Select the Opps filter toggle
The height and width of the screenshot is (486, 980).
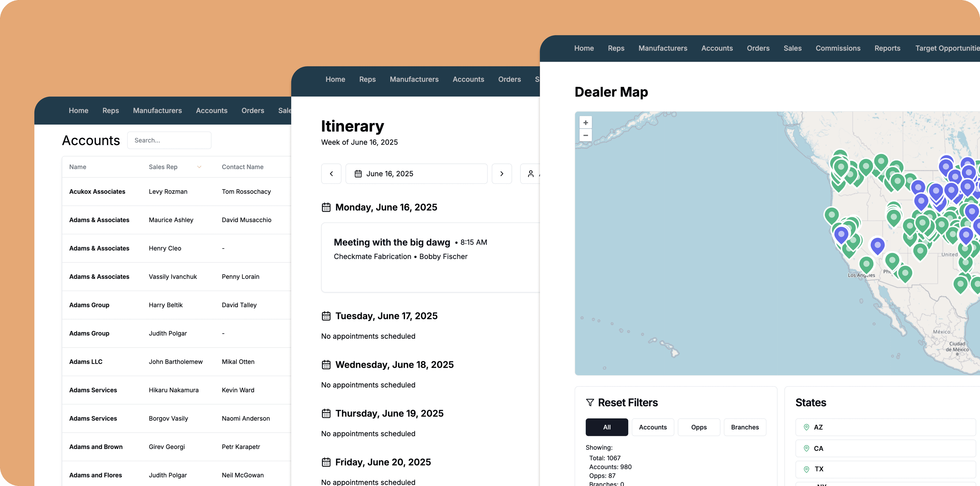point(699,427)
